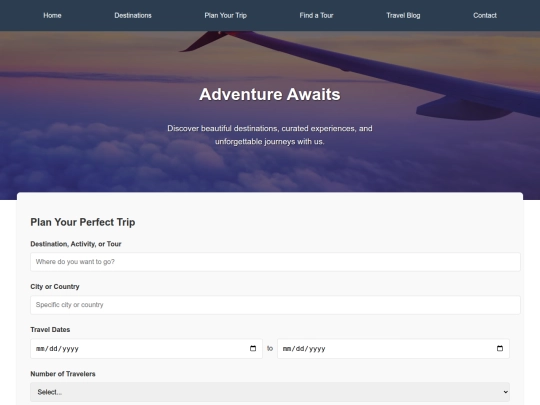
Task: Click the end travel date field
Action: (x=393, y=349)
